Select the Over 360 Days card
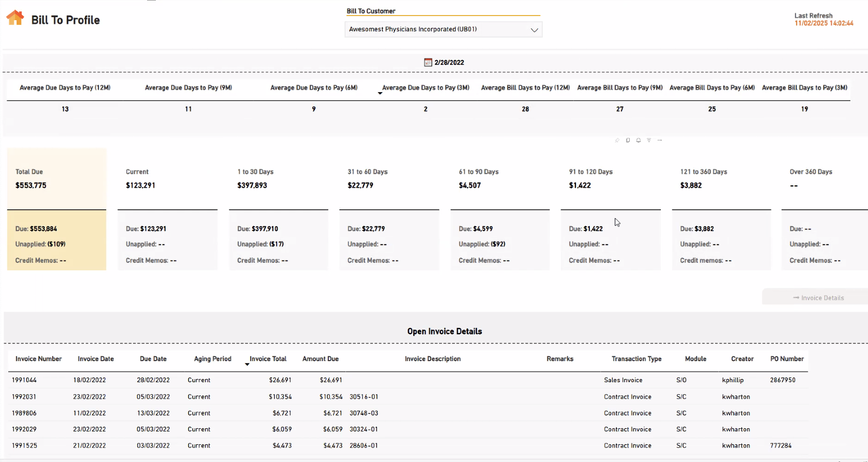The height and width of the screenshot is (462, 868). 824,209
